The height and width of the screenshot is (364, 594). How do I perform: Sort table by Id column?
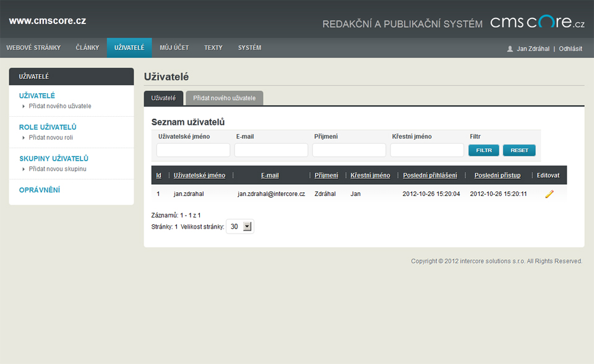pos(159,175)
